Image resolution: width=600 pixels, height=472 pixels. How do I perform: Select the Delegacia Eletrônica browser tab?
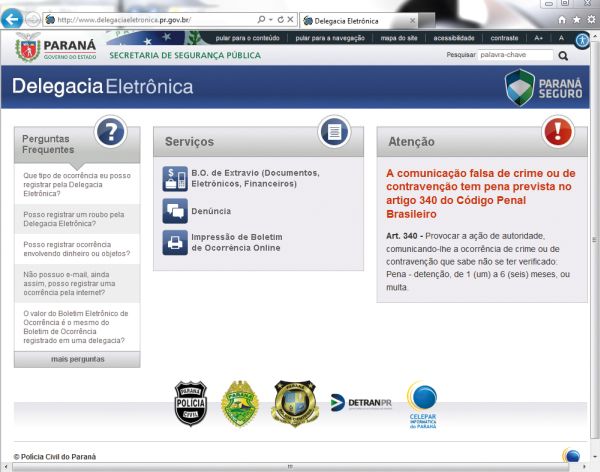[x=345, y=19]
